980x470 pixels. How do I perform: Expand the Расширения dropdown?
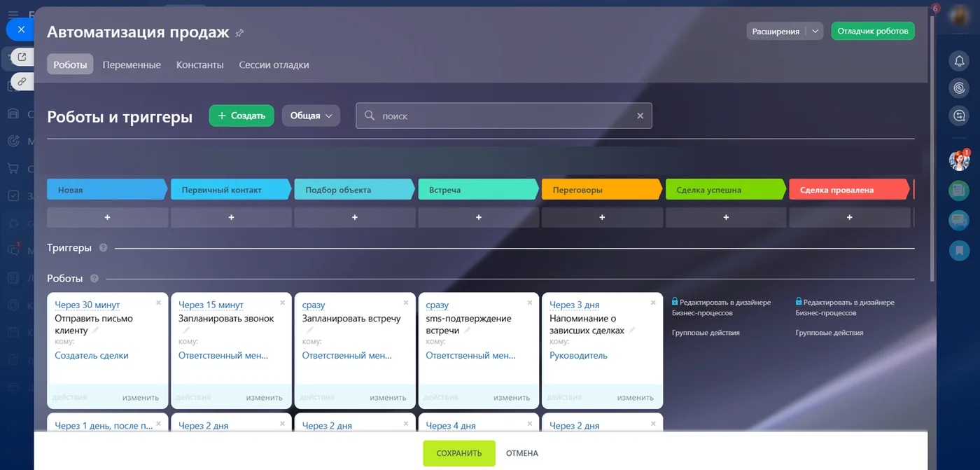[815, 31]
